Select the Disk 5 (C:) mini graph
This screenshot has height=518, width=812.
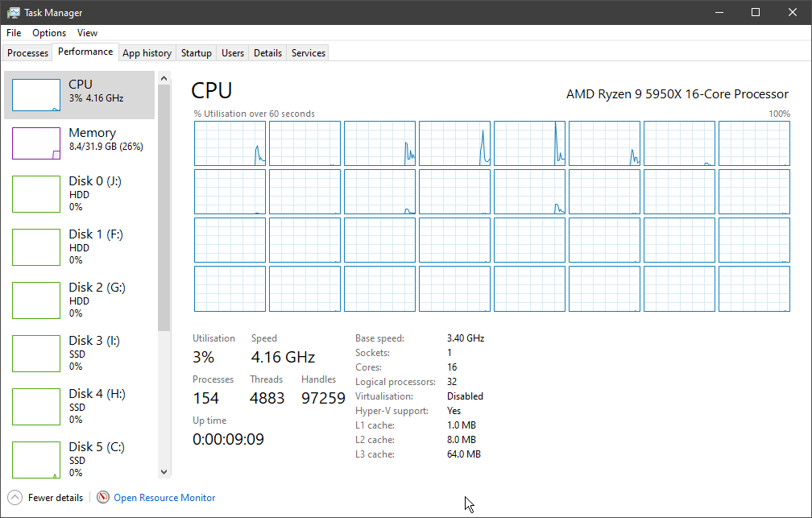click(36, 460)
